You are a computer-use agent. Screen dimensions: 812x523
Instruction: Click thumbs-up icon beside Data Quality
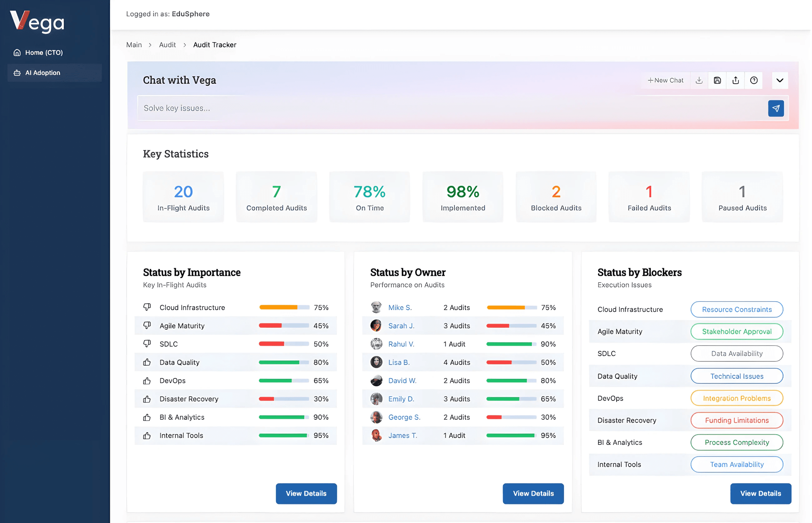[147, 362]
